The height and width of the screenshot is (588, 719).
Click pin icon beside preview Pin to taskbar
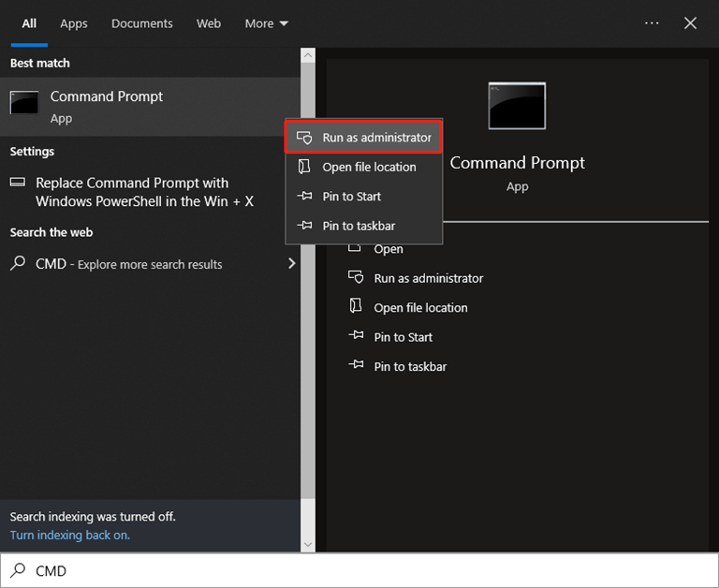[356, 365]
